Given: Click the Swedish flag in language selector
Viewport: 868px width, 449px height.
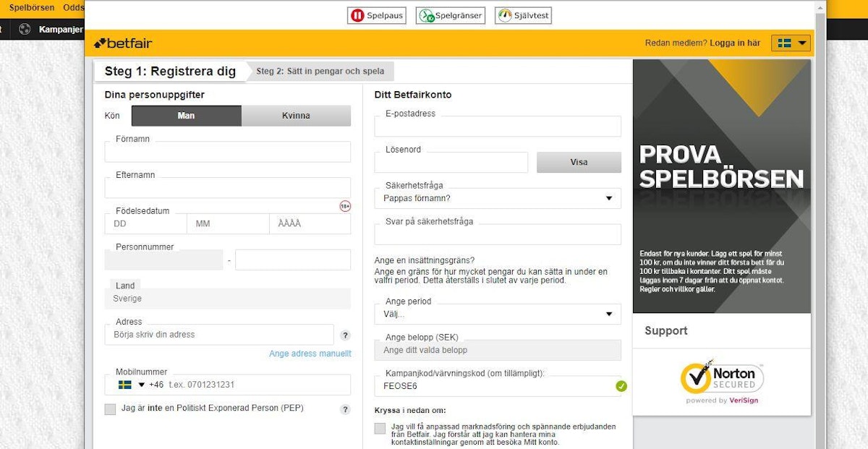Looking at the screenshot, I should point(784,43).
